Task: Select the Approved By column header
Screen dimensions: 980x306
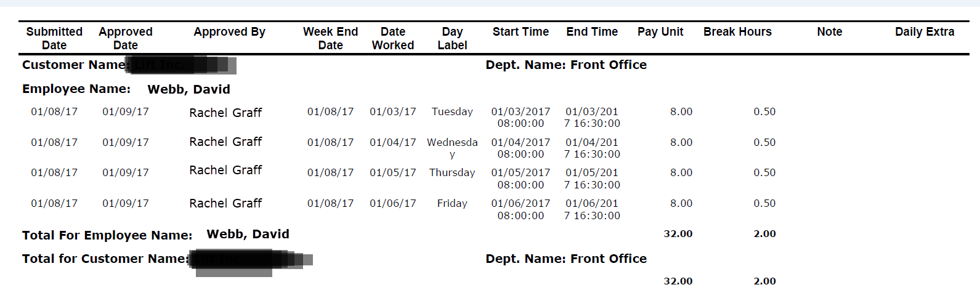Action: [229, 31]
